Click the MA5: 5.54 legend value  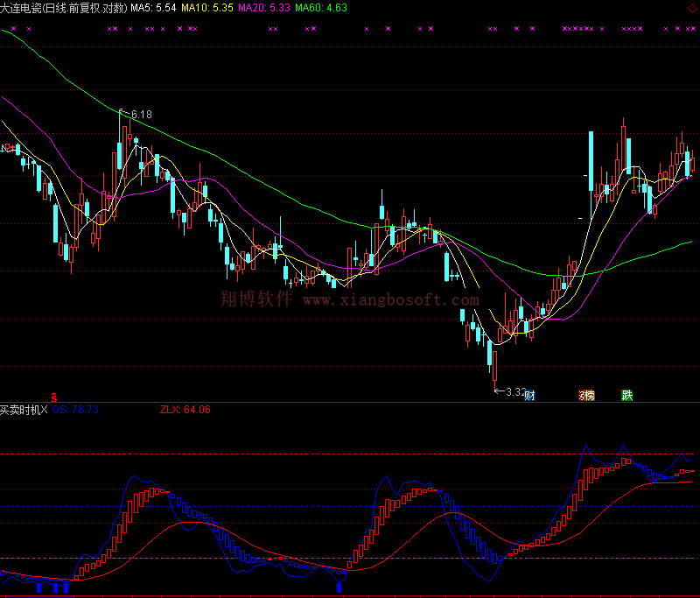tap(153, 8)
